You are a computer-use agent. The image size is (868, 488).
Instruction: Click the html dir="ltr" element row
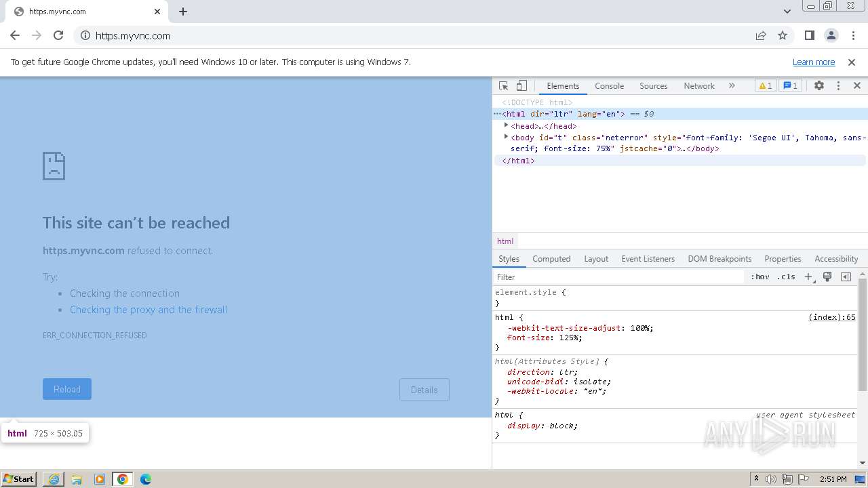coord(680,114)
